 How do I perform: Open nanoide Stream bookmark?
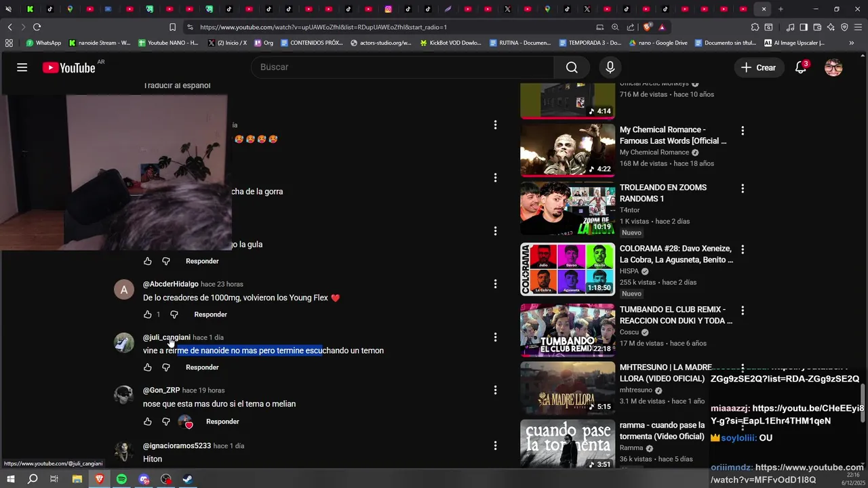[x=100, y=43]
